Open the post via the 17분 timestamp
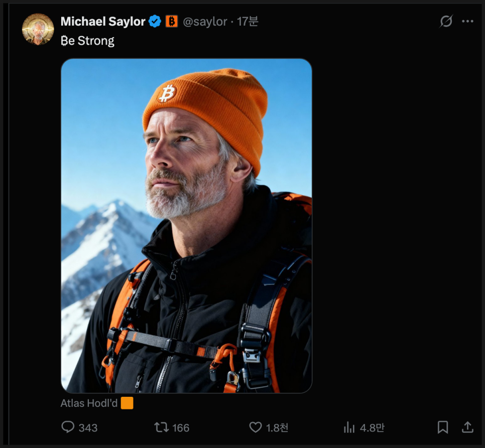Screen dimensions: 485x448 coord(248,22)
